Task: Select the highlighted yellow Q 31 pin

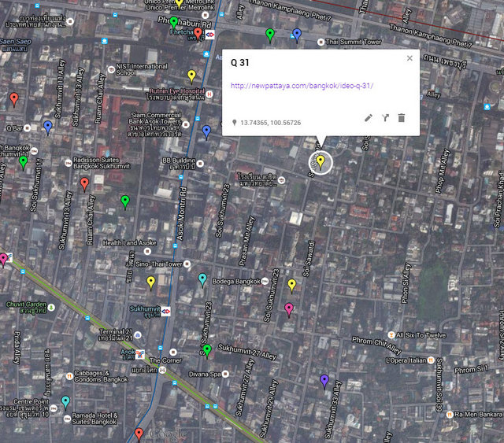Action: (x=321, y=162)
